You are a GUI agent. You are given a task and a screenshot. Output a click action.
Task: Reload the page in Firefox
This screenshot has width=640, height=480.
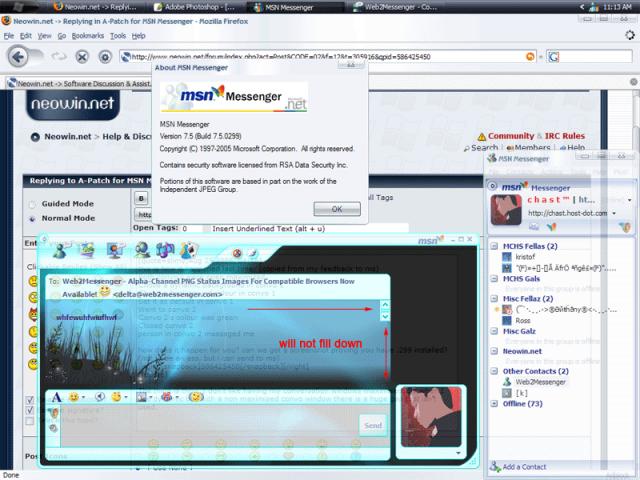105,57
